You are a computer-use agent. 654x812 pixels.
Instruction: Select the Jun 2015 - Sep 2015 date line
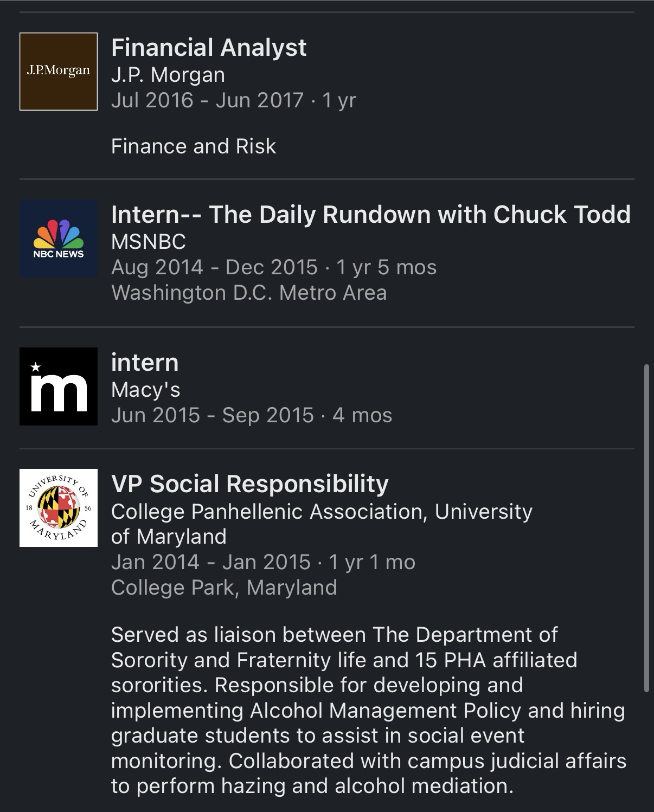[251, 415]
